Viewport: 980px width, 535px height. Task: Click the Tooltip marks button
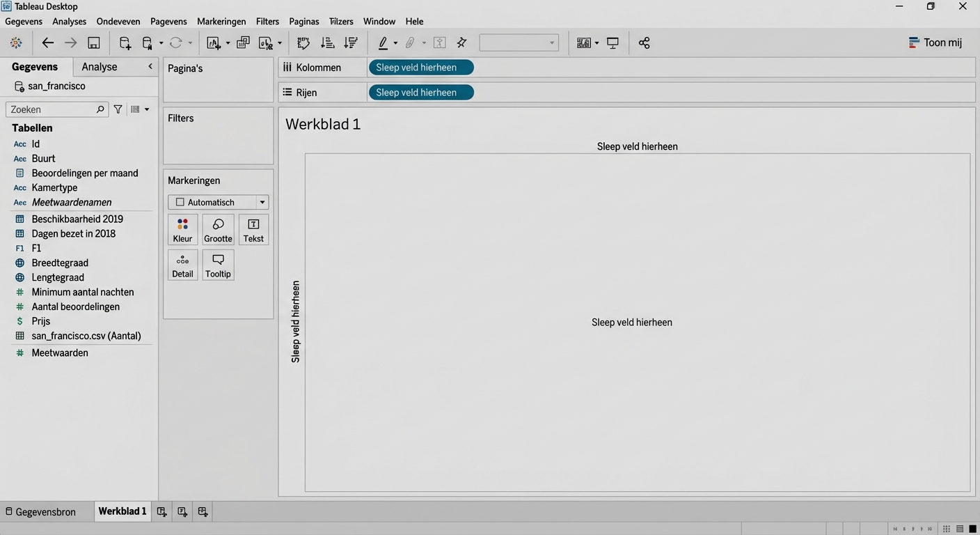218,265
